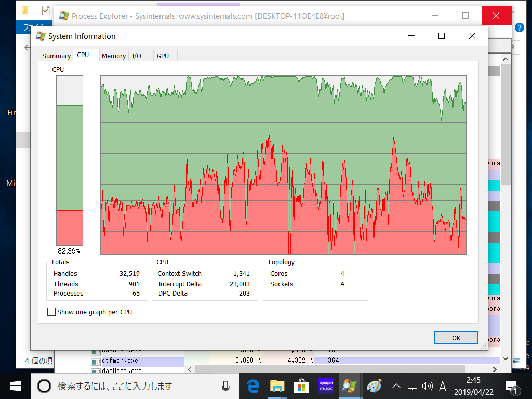Maximize the Process Explorer window
Image resolution: width=532 pixels, height=399 pixels.
click(465, 16)
